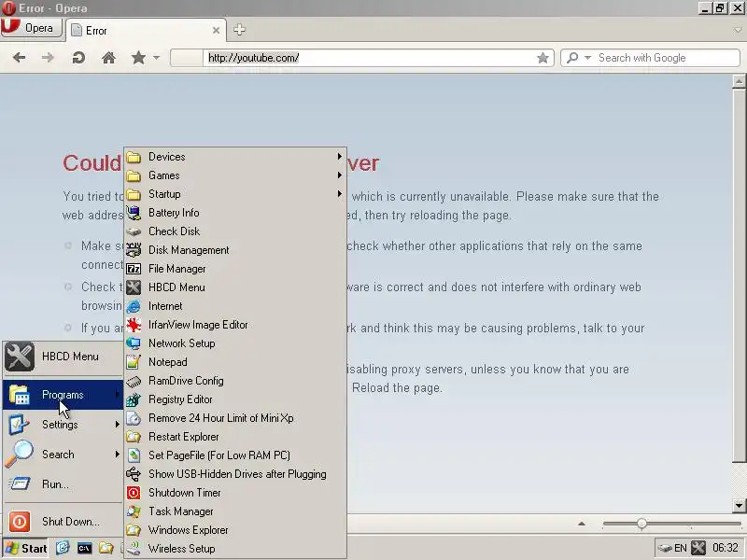Open the tab bar dropdown arrow

pos(738,30)
